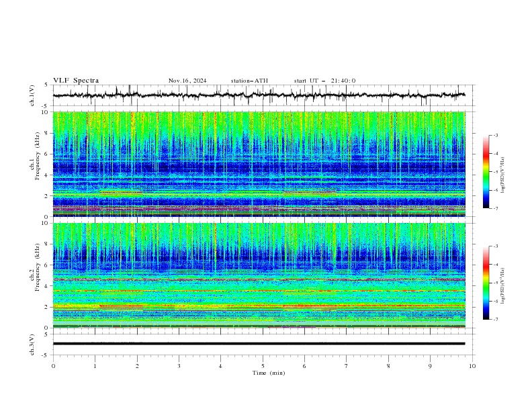532x411 pixels.
Task: Click the '-4' label on ch.2 color bar
Action: point(495,265)
